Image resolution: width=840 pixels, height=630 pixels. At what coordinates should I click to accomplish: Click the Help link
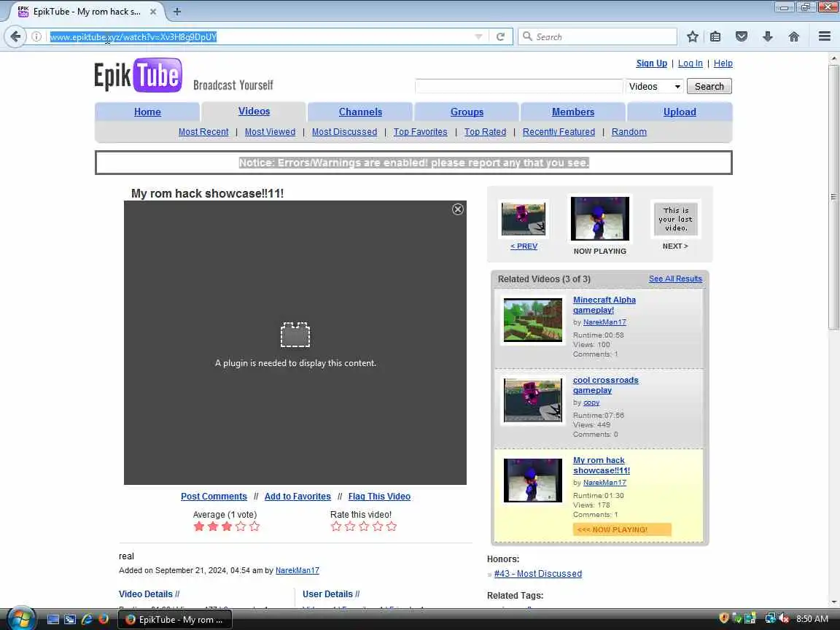click(x=723, y=63)
